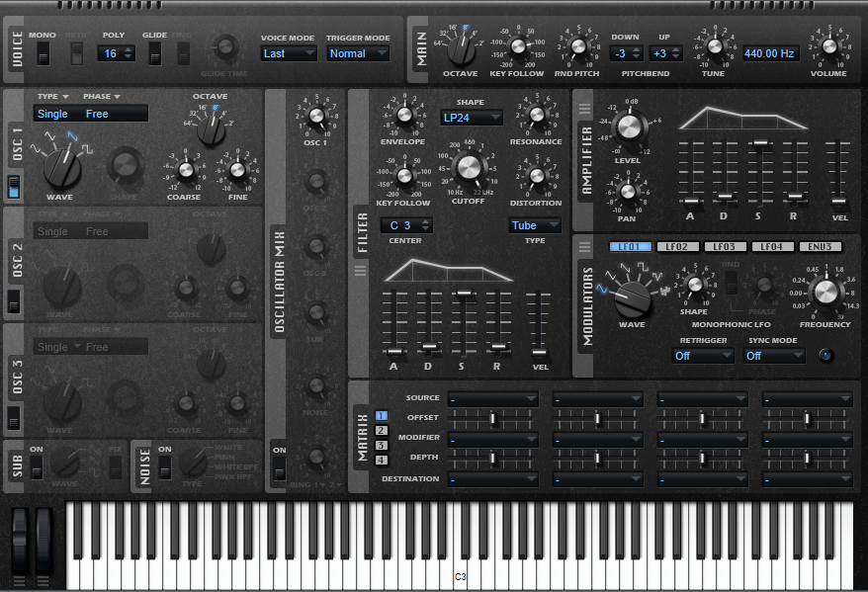This screenshot has width=868, height=592.
Task: Click the sawtooth waveform icon on OSC 1
Action: [x=72, y=135]
